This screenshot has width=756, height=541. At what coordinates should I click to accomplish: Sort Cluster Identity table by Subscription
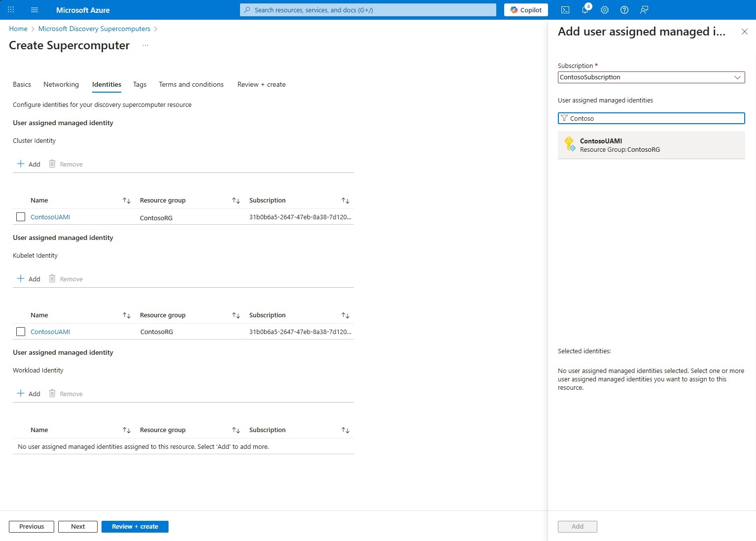point(345,201)
